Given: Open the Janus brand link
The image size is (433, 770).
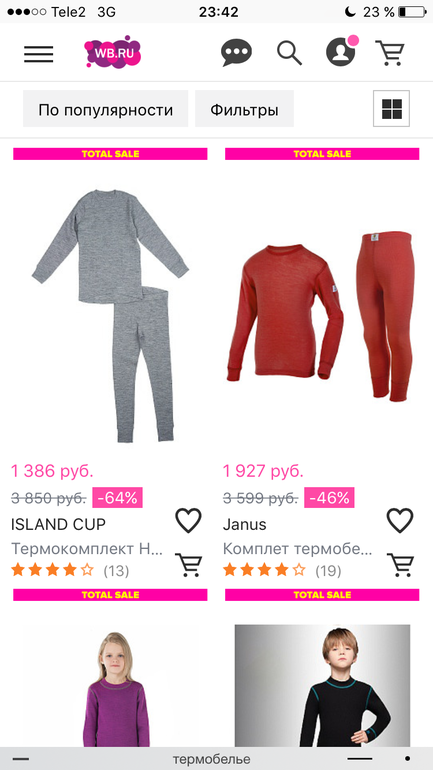Looking at the screenshot, I should pyautogui.click(x=244, y=524).
